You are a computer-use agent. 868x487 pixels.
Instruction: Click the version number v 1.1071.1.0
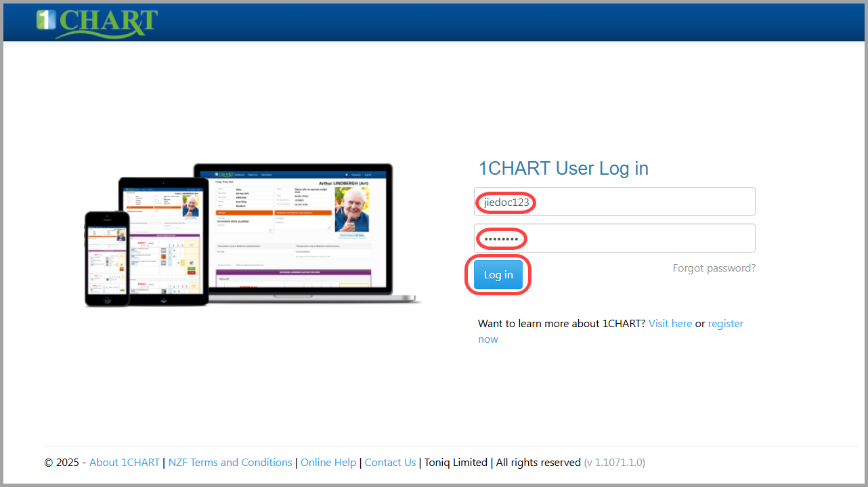615,463
